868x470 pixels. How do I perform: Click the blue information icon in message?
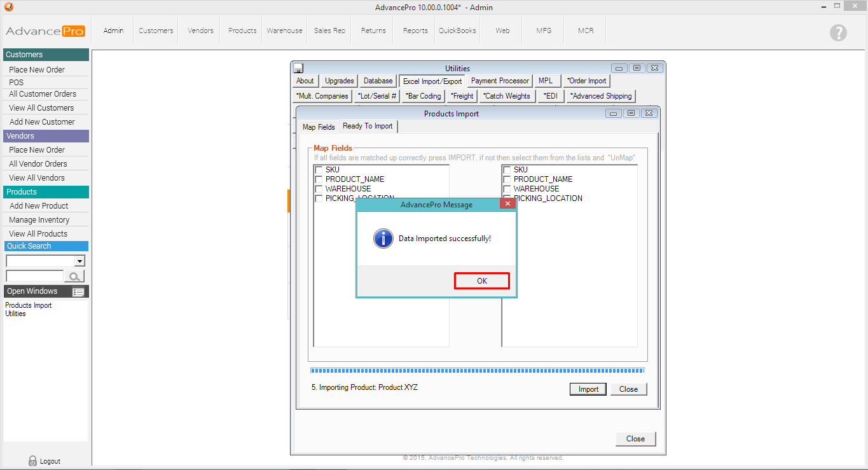[x=383, y=238]
